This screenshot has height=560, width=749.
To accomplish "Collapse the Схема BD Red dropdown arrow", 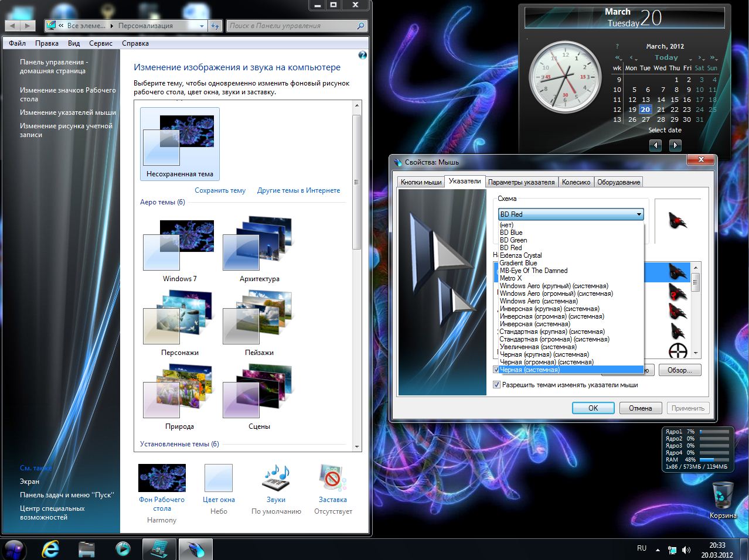I will click(639, 214).
